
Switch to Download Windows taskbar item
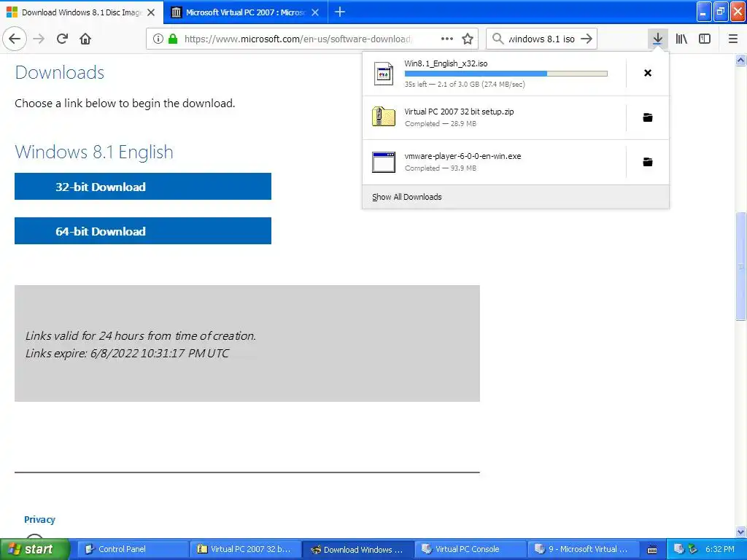357,549
